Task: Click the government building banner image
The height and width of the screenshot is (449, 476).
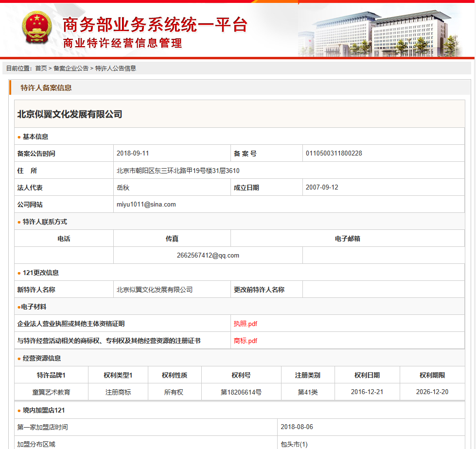Action: pos(384,32)
